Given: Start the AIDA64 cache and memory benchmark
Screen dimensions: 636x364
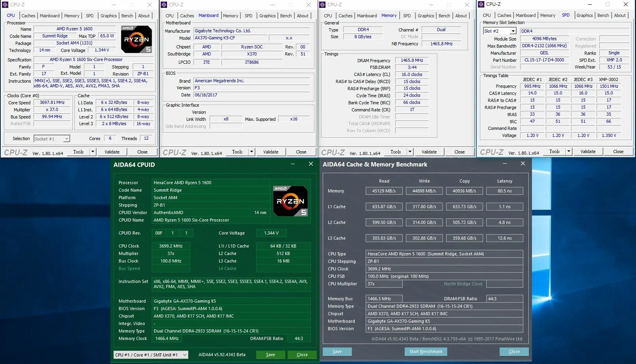Looking at the screenshot, I should click(426, 351).
